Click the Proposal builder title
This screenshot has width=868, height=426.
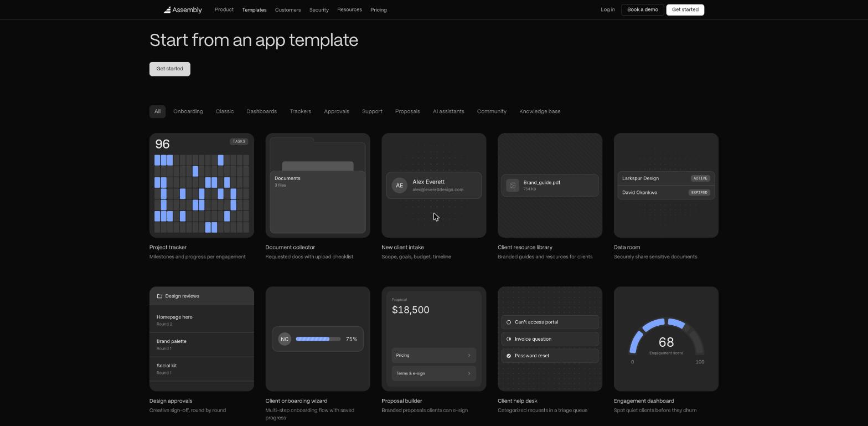402,401
